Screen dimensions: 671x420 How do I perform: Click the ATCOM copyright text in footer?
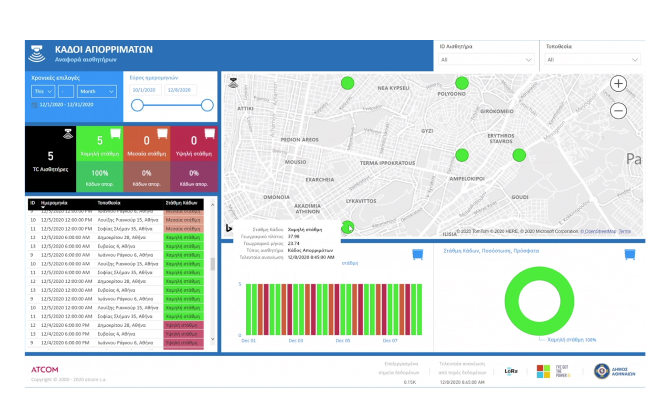[68, 379]
